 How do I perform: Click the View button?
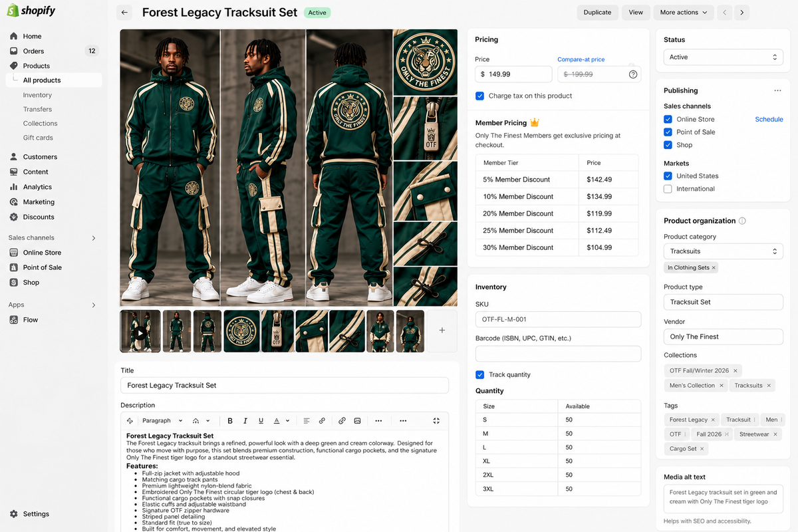point(636,12)
